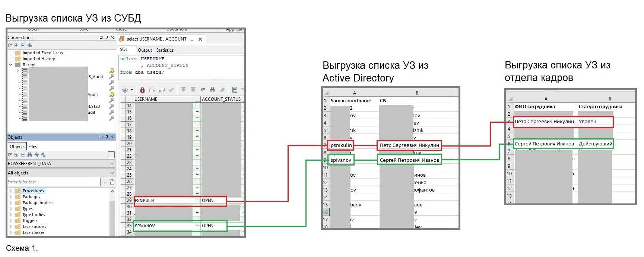
Task: Open the All objects filter dropdown
Action: [112, 173]
